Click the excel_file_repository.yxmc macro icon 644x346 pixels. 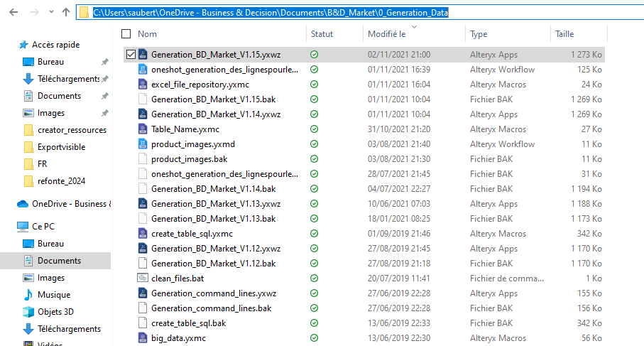pyautogui.click(x=143, y=85)
